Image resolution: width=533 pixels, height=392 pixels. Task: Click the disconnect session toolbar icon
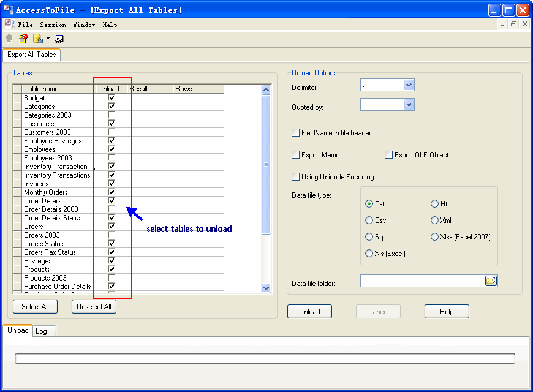pyautogui.click(x=23, y=39)
